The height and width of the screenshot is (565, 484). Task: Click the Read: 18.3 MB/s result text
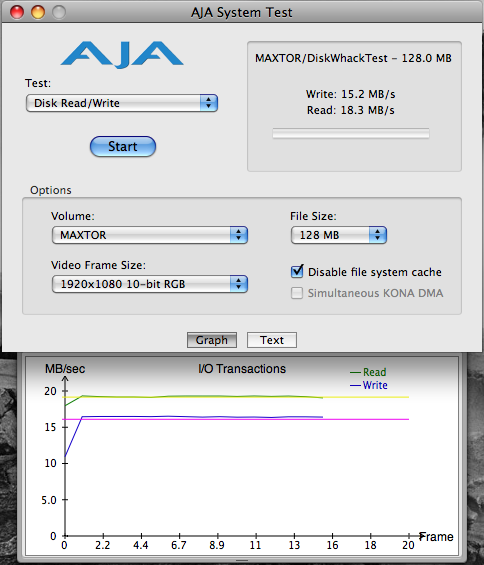tap(351, 110)
